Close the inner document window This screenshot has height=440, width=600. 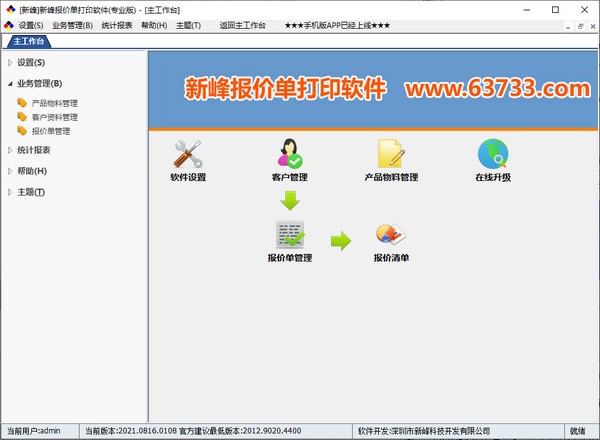pyautogui.click(x=593, y=26)
